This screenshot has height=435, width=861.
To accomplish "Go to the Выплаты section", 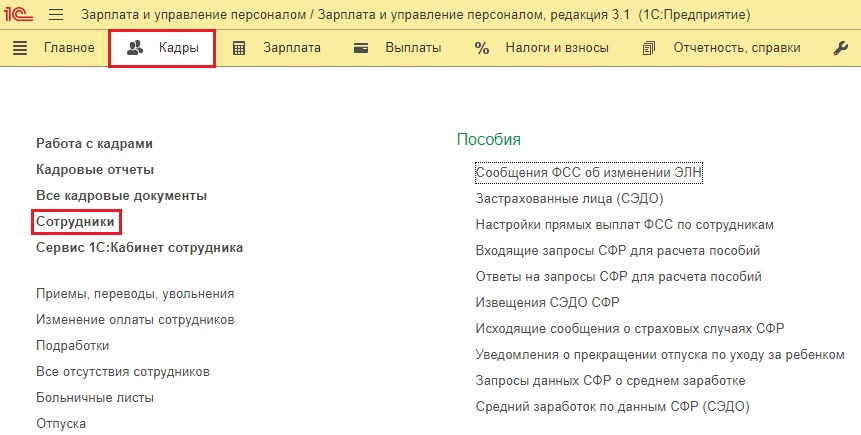I will point(413,48).
